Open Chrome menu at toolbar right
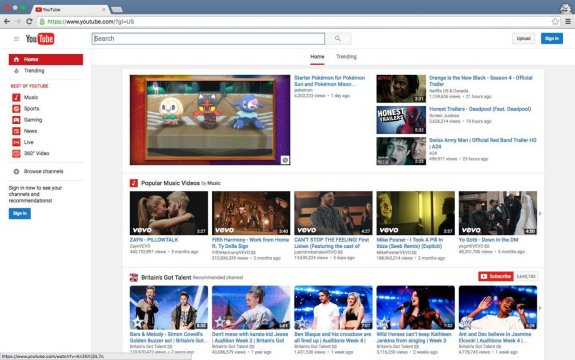The height and width of the screenshot is (360, 575). [x=568, y=22]
